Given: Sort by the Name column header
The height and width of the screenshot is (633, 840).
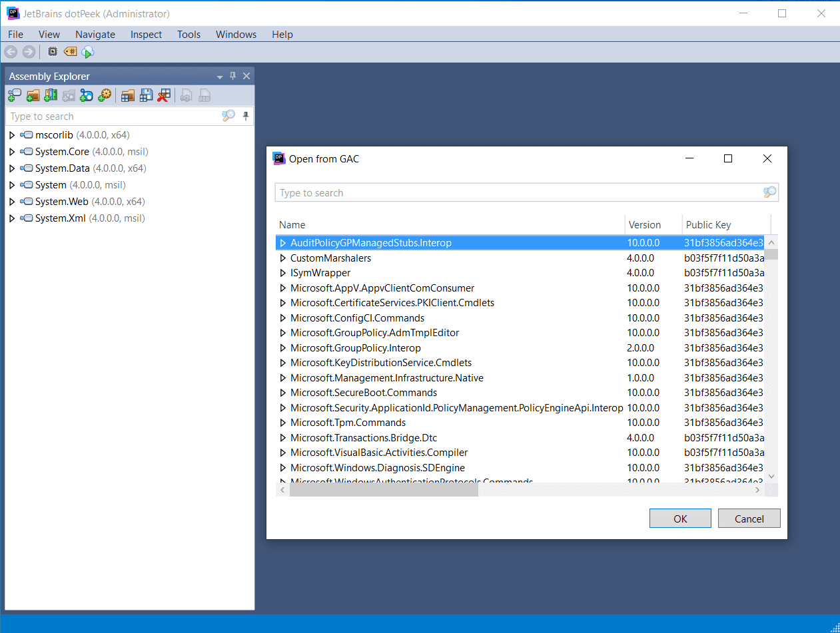Looking at the screenshot, I should [x=450, y=225].
